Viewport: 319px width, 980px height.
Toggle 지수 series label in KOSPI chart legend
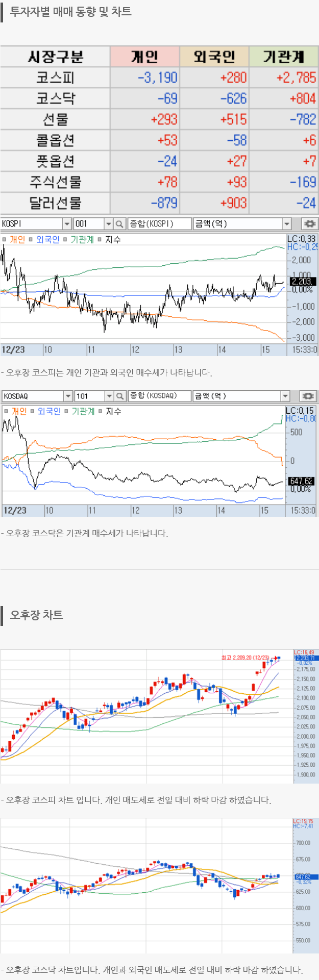113,239
